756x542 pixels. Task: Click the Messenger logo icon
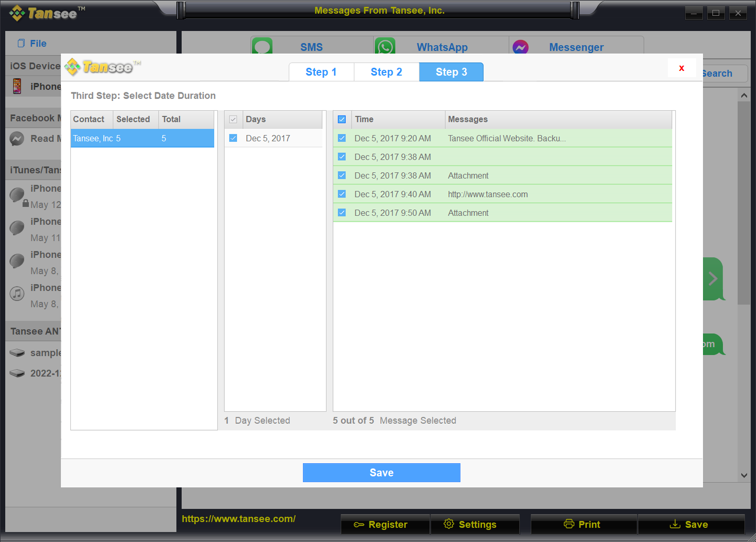point(520,47)
